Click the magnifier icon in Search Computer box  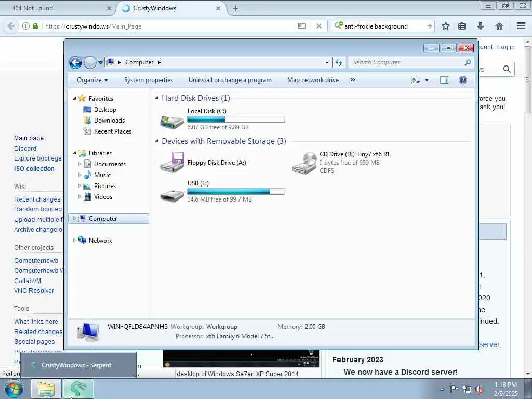(x=468, y=62)
